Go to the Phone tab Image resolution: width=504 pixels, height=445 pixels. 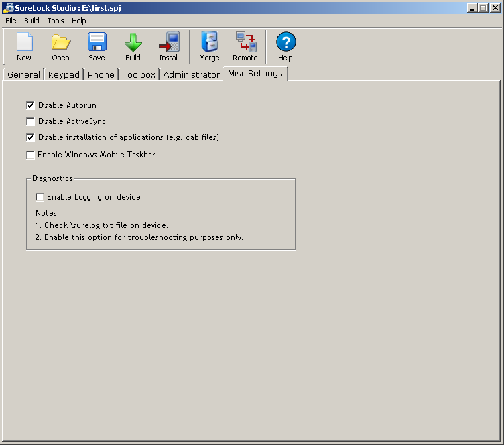pyautogui.click(x=101, y=74)
